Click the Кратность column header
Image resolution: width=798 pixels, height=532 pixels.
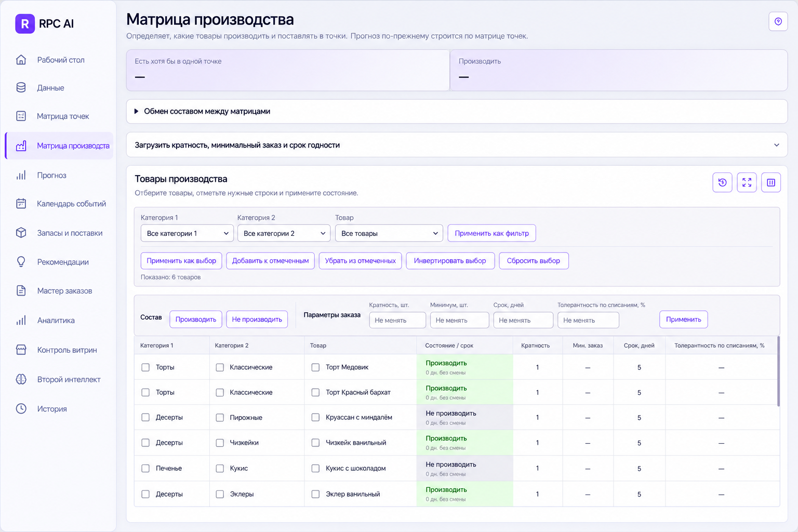pos(535,345)
